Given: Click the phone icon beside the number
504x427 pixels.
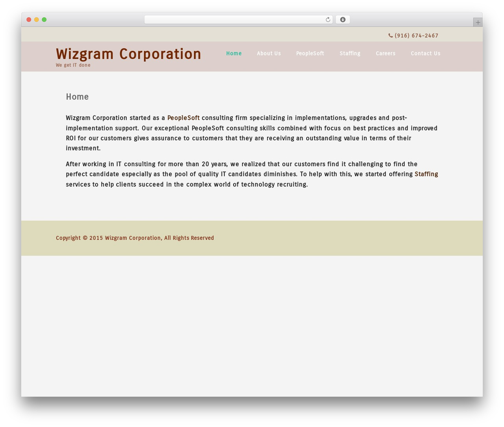Looking at the screenshot, I should click(x=391, y=35).
